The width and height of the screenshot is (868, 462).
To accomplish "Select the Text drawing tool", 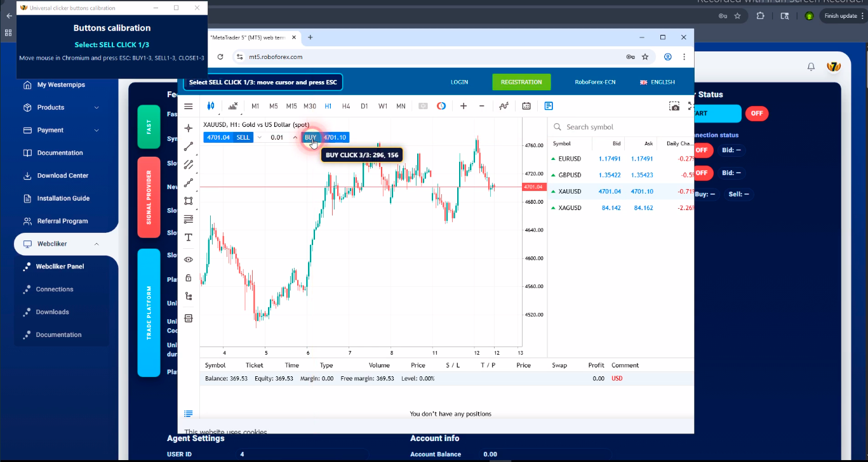I will tap(189, 237).
